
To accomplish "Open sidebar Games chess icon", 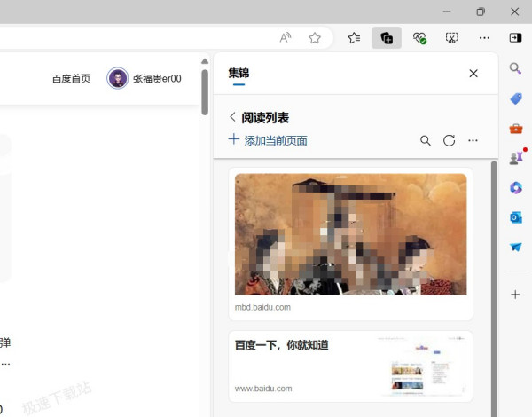I will pos(518,158).
